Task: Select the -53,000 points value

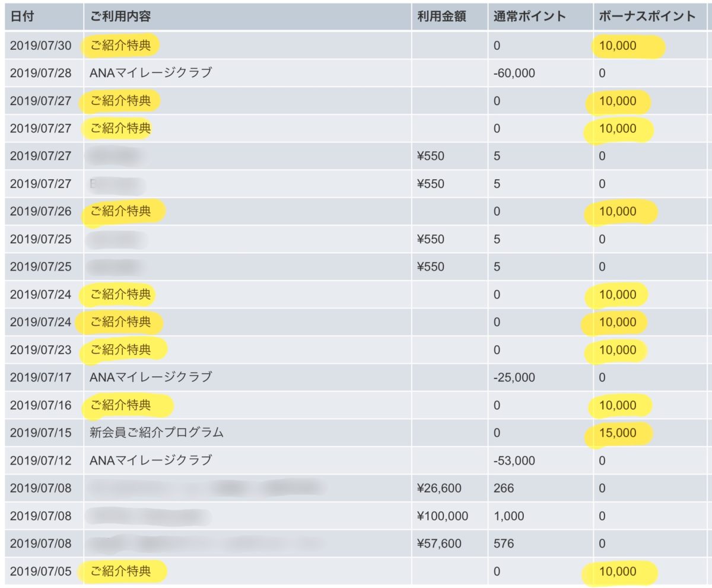Action: [514, 460]
